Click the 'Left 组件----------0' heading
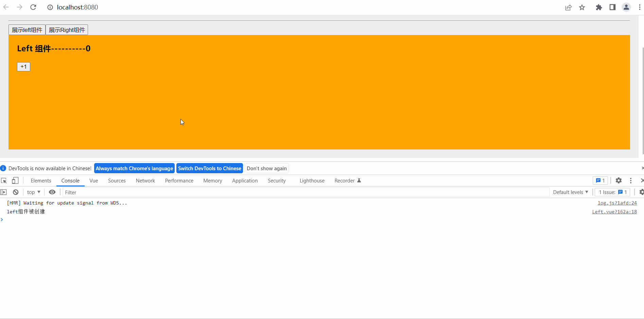 (x=54, y=49)
